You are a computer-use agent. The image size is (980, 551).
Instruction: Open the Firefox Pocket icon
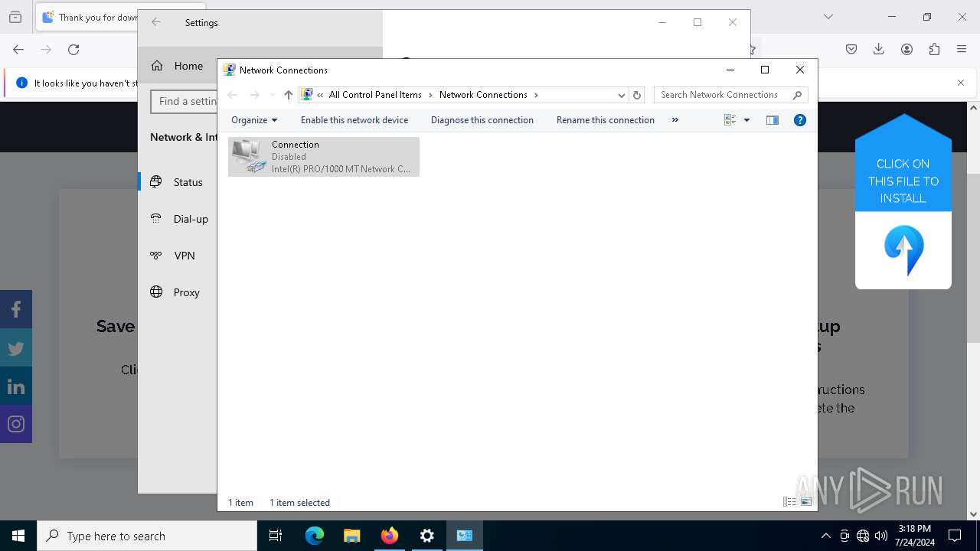pyautogui.click(x=851, y=49)
